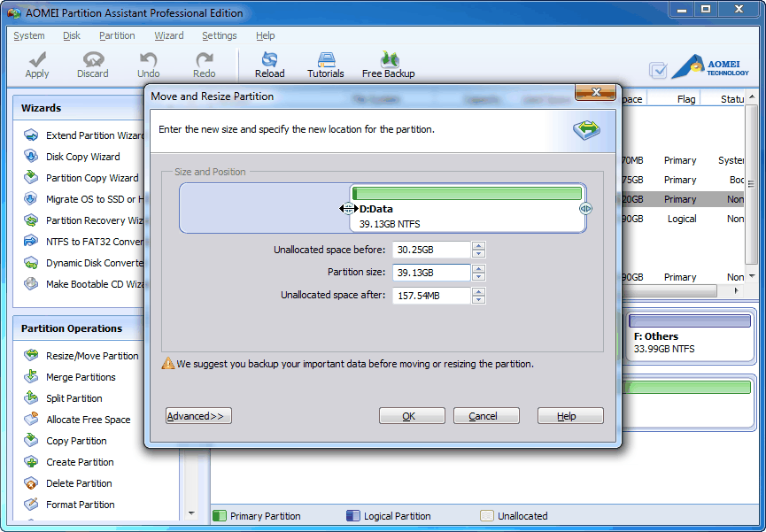Select the F: Others partition block
The width and height of the screenshot is (766, 532).
690,337
